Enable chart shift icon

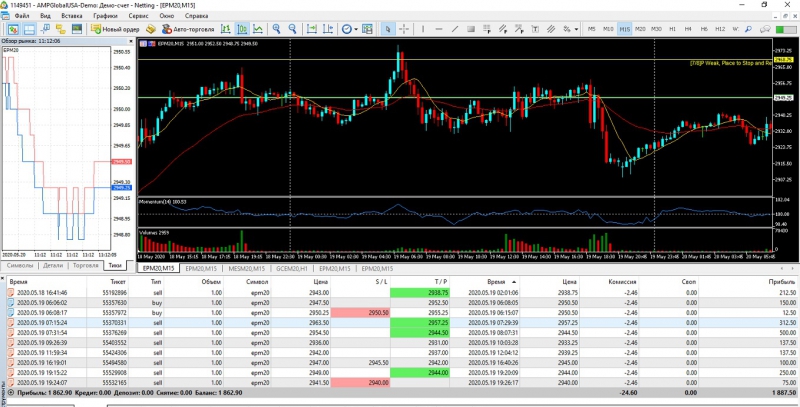click(328, 29)
